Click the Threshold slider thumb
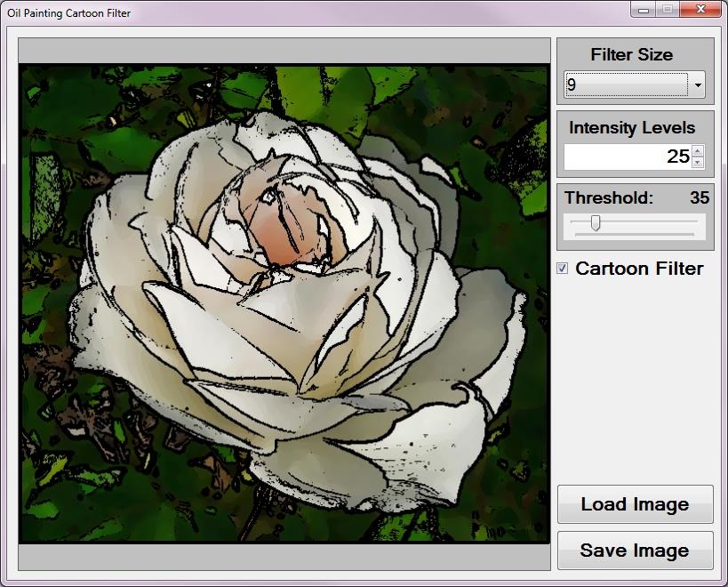Screen dimensions: 728x587 [x=596, y=223]
